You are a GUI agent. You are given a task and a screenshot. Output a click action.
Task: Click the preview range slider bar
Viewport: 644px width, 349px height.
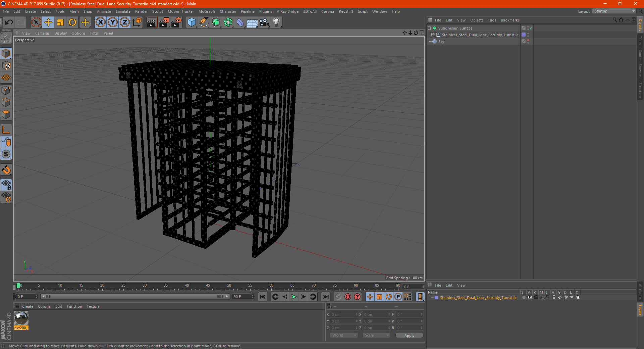click(x=135, y=296)
